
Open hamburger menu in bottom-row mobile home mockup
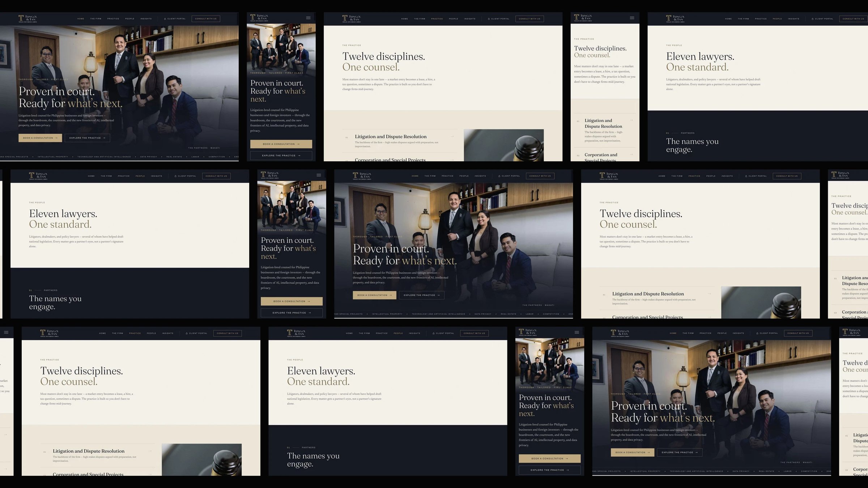577,332
